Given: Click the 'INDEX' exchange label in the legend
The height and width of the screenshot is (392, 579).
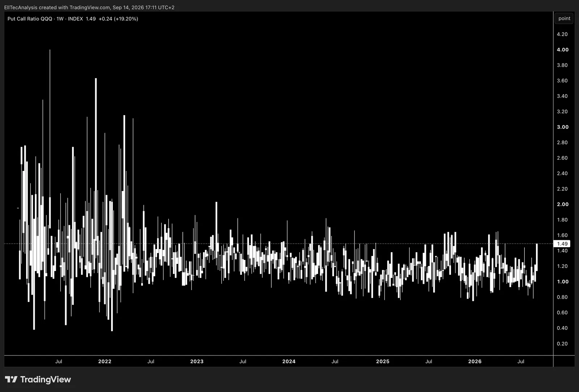Looking at the screenshot, I should [75, 19].
